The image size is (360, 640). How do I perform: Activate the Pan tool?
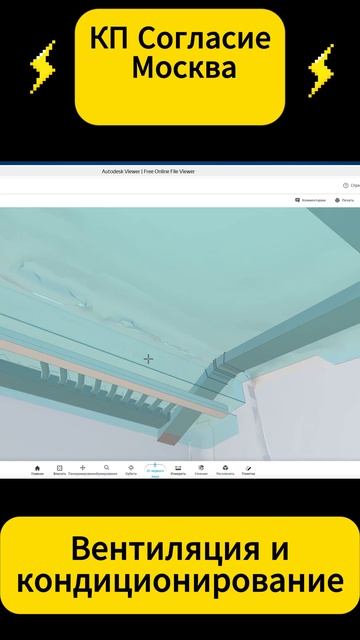click(82, 470)
